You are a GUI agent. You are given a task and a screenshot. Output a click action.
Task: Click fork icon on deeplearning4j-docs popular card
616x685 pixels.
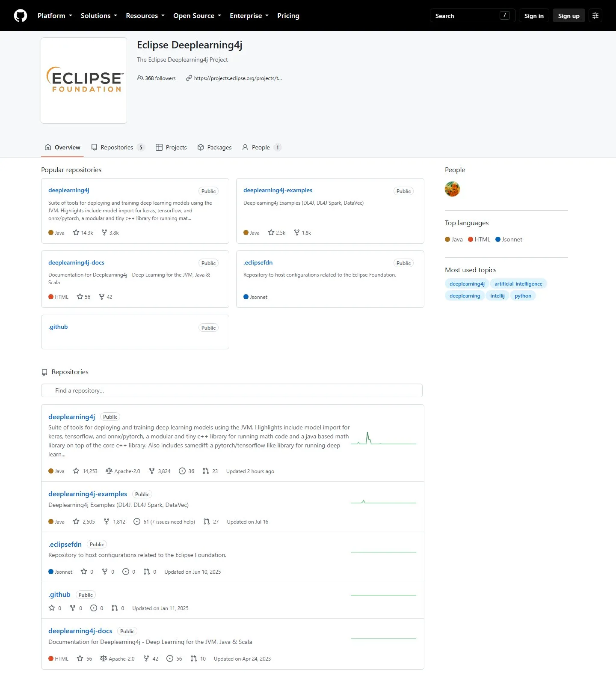(x=102, y=297)
